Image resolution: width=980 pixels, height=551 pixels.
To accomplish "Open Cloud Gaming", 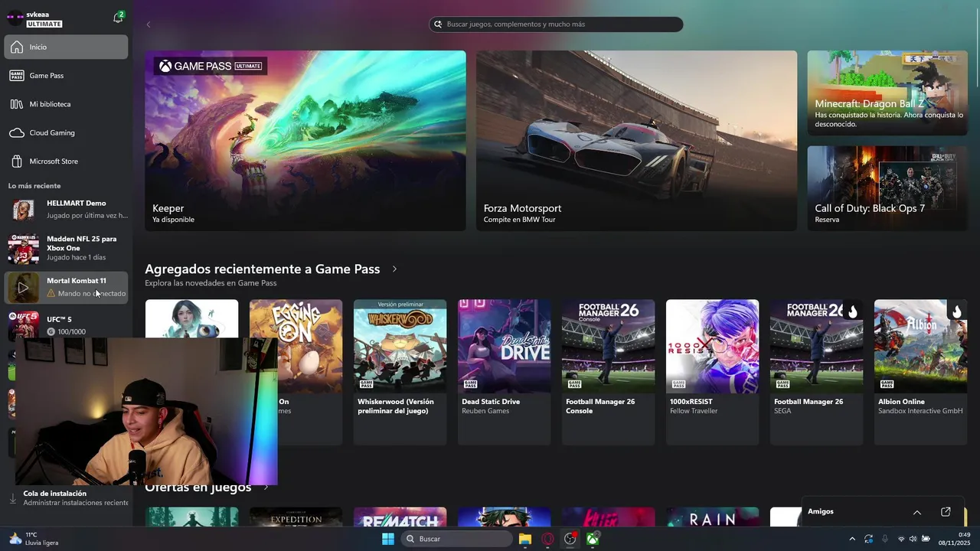I will point(66,132).
